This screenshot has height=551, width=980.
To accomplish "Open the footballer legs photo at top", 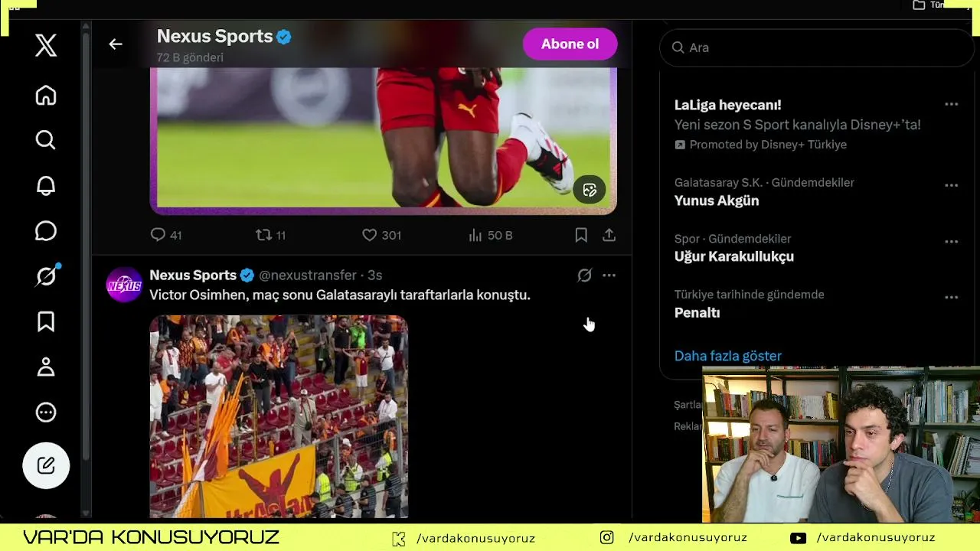I will coord(383,140).
